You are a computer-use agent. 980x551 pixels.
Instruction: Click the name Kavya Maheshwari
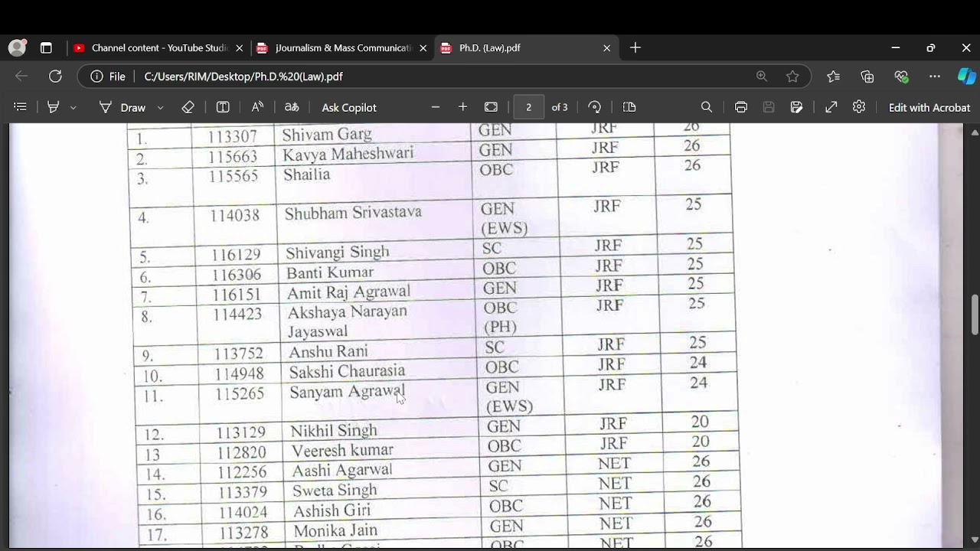point(348,155)
